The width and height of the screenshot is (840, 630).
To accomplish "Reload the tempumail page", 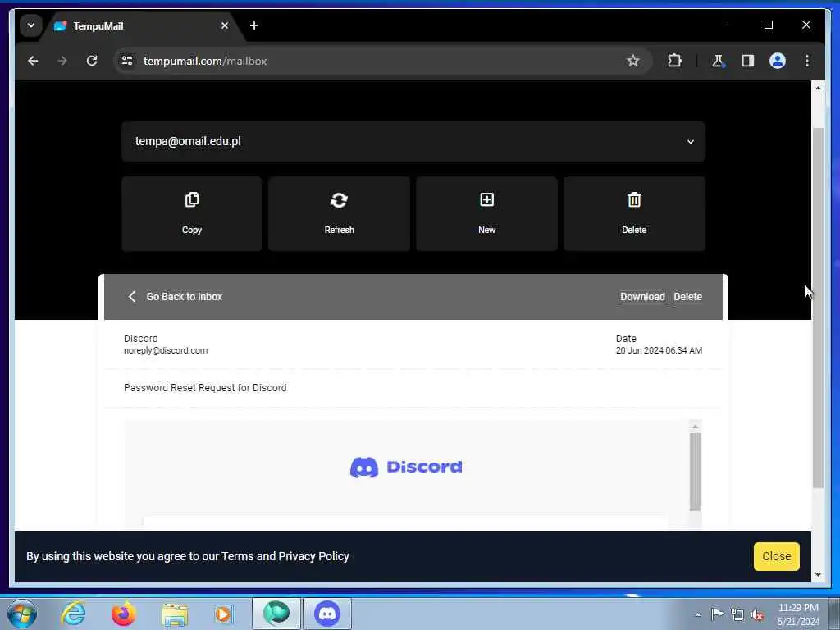I will coord(92,61).
